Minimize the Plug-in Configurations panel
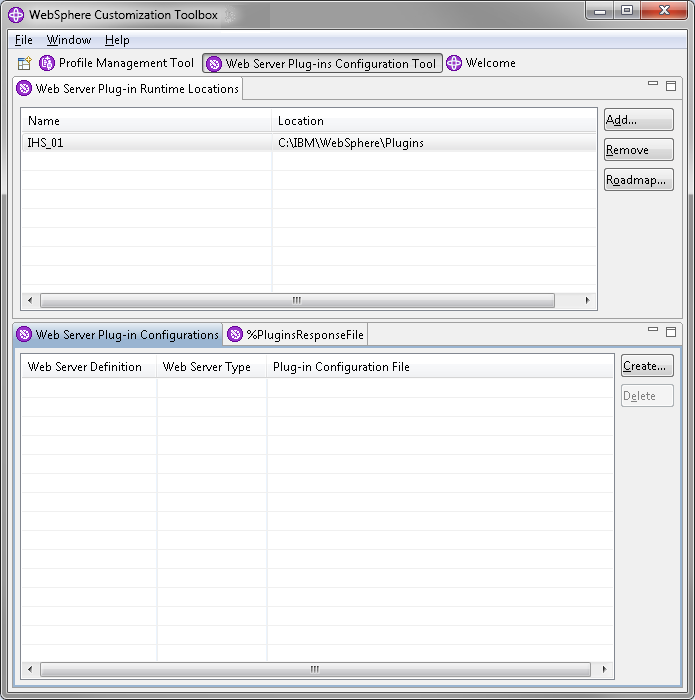Screen dimensions: 695x700 click(x=653, y=329)
